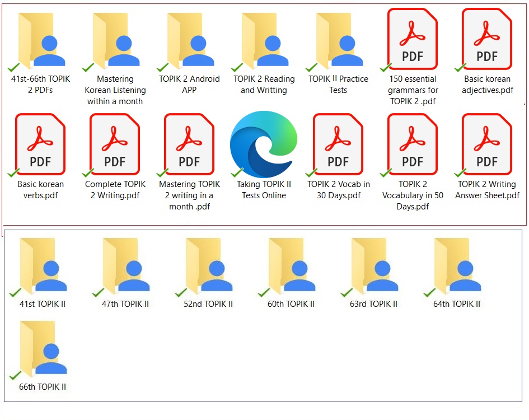
Task: Open TOPIK 2 Vocabulary in 50 Days PDF
Action: (x=413, y=144)
